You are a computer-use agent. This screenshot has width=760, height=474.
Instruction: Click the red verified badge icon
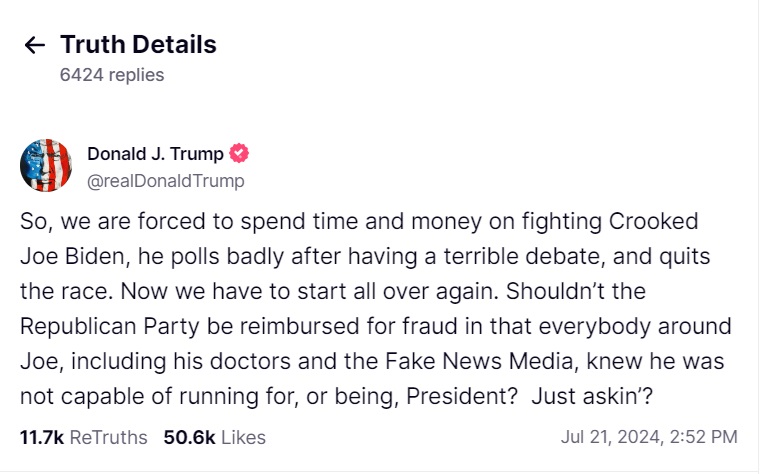point(239,154)
